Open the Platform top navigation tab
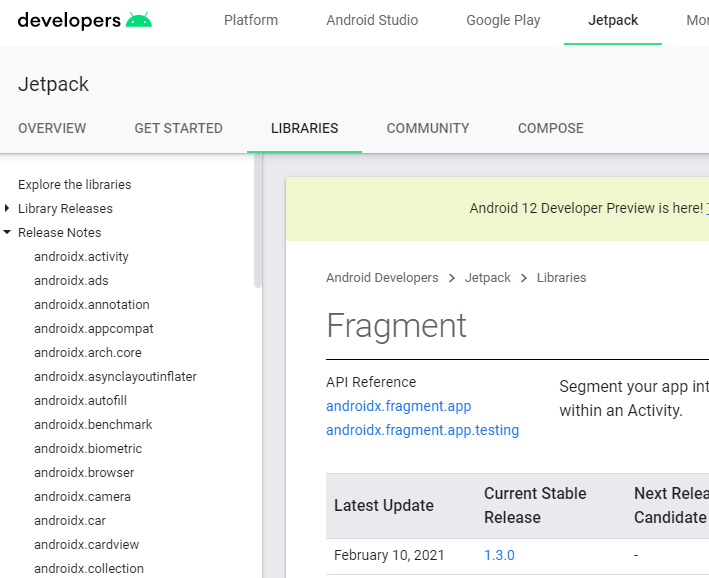This screenshot has height=578, width=709. 251,20
